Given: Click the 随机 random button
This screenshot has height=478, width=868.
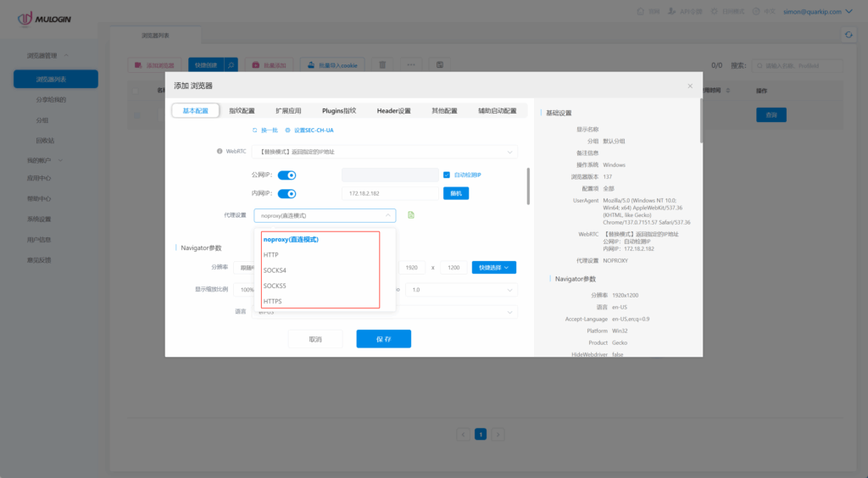Looking at the screenshot, I should point(456,193).
